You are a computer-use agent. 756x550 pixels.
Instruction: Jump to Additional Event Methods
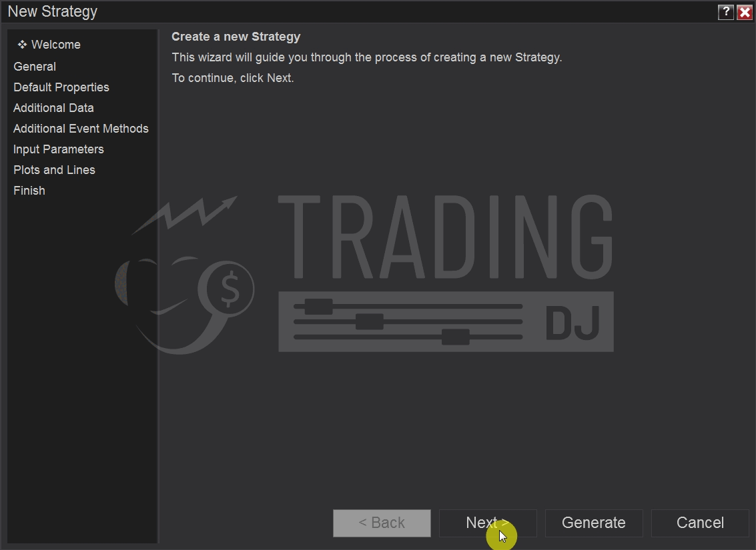81,129
